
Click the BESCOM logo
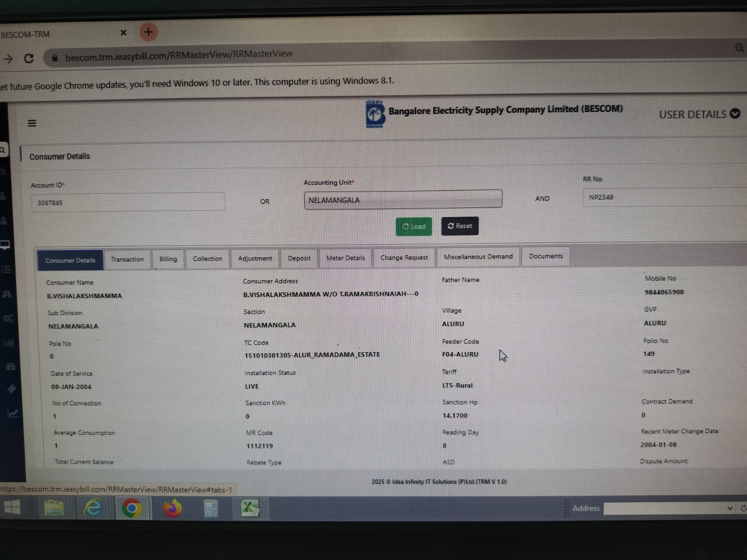(374, 114)
